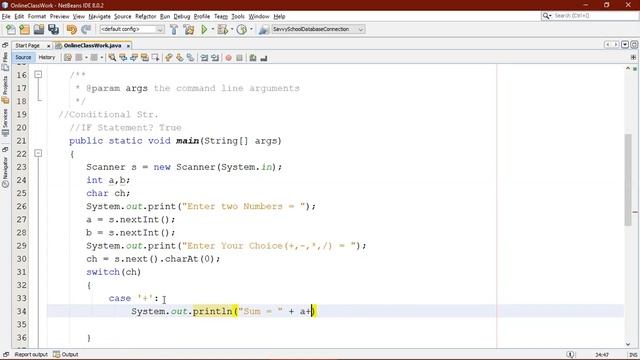640x360 pixels.
Task: Click the Redo arrow icon
Action: [x=86, y=29]
